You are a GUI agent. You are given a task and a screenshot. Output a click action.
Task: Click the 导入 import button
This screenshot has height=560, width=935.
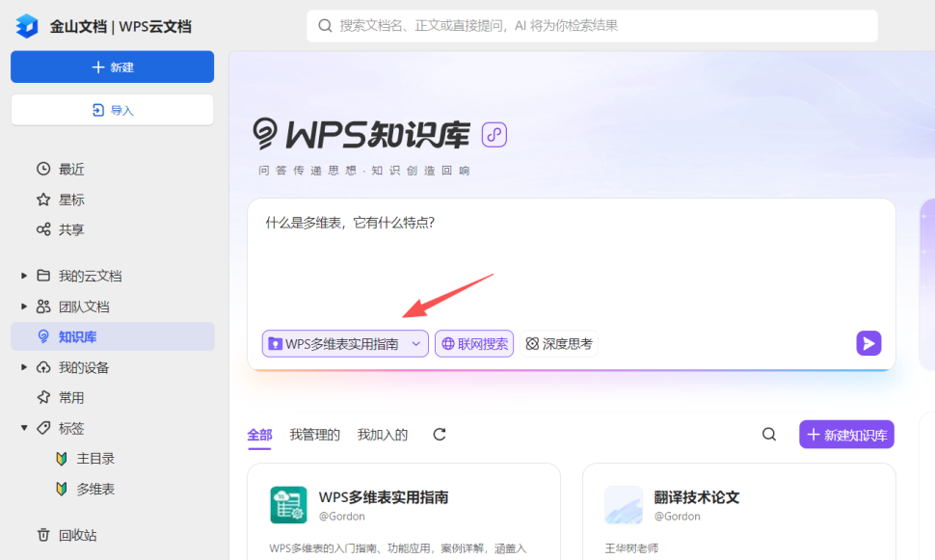[112, 110]
